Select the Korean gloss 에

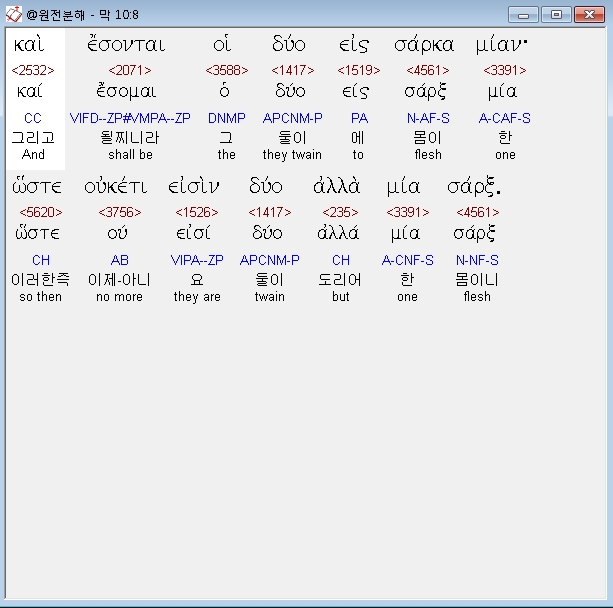[358, 138]
